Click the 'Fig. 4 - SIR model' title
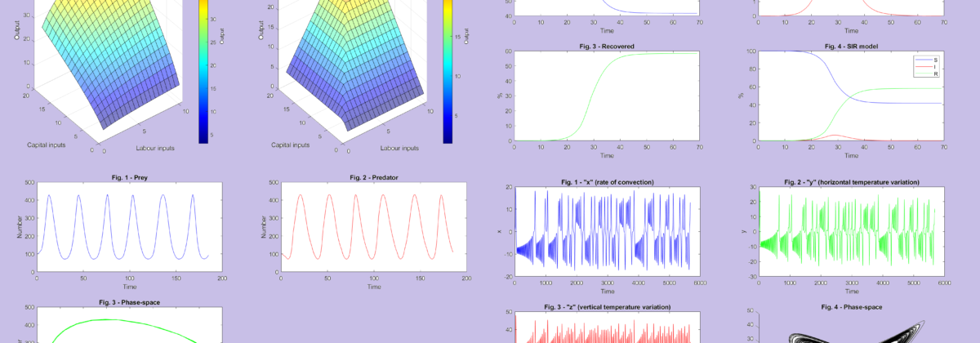Screen dimensions: 980x343 (851, 47)
